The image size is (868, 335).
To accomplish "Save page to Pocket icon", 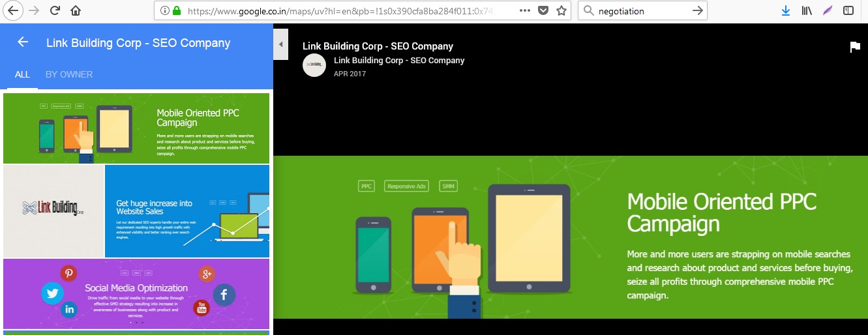I will click(x=543, y=10).
